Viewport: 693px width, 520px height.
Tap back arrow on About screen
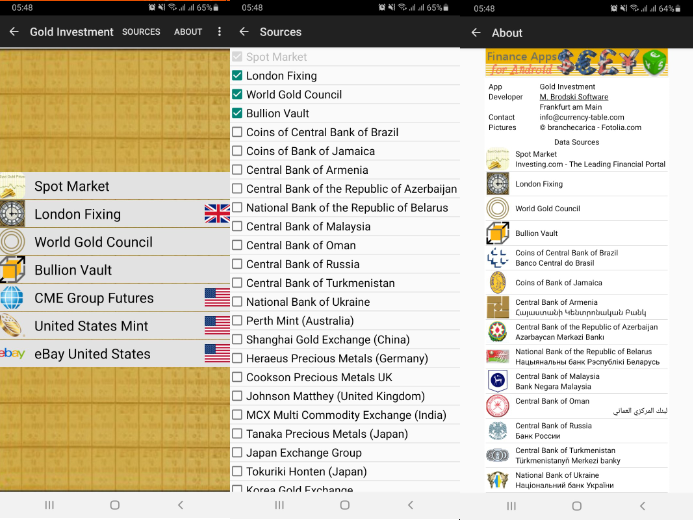click(x=476, y=33)
